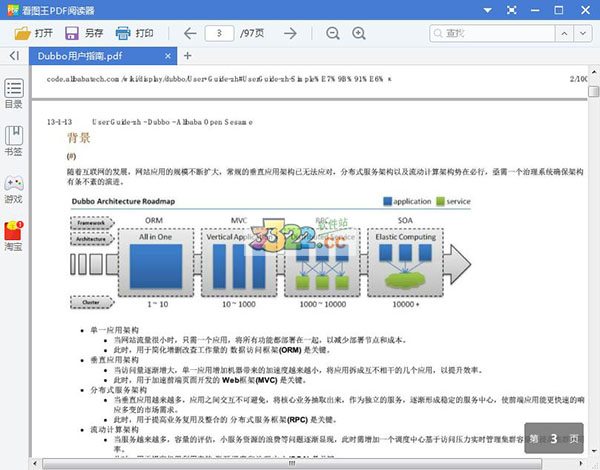Find previous match with up chevron
The height and width of the screenshot is (470, 600).
pyautogui.click(x=564, y=33)
